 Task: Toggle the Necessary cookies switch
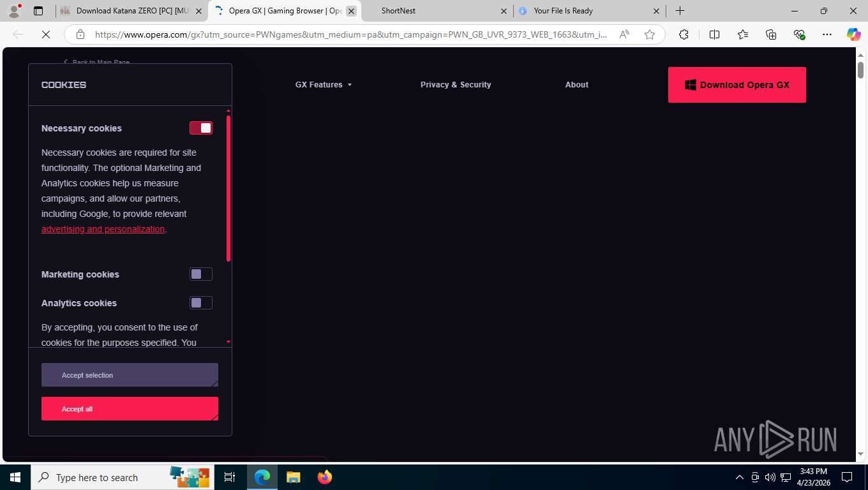pyautogui.click(x=201, y=128)
